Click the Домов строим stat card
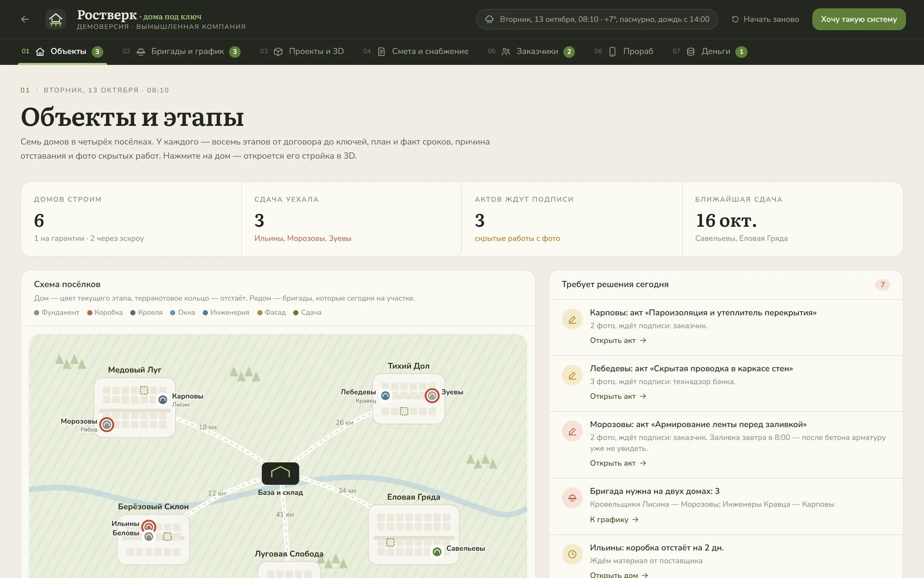This screenshot has height=578, width=924. point(131,219)
